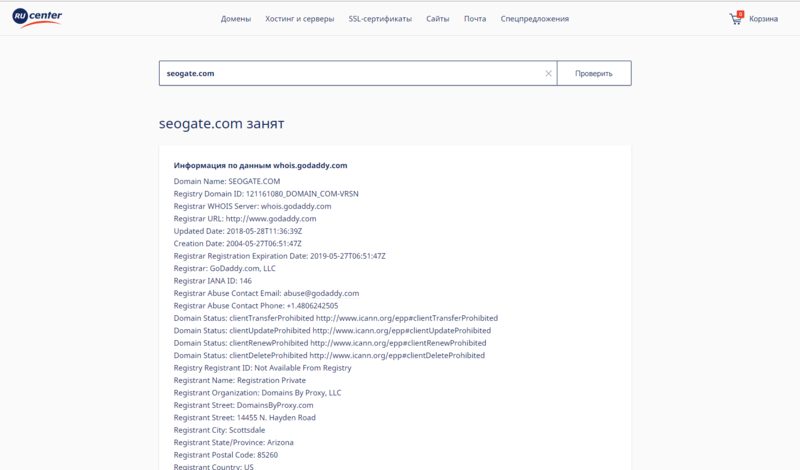The width and height of the screenshot is (800, 470).
Task: Open the Домены menu
Action: 236,19
